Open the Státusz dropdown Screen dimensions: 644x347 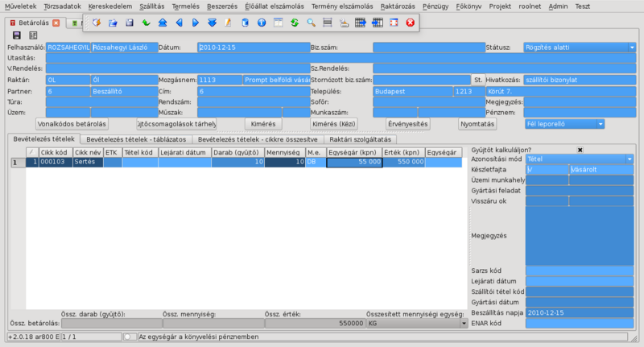633,48
